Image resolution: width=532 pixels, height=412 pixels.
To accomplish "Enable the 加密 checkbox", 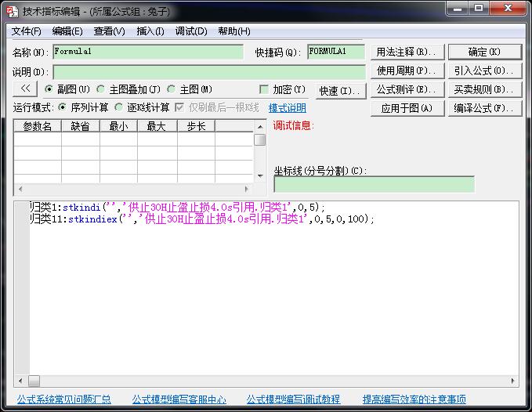I will pyautogui.click(x=264, y=89).
